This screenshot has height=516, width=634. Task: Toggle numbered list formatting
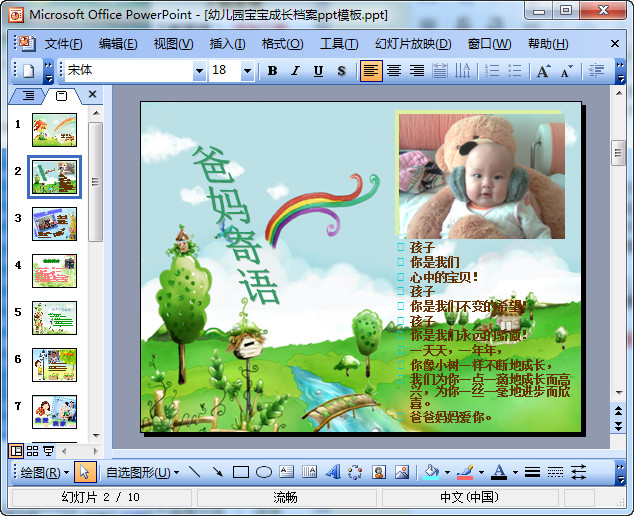coord(492,71)
